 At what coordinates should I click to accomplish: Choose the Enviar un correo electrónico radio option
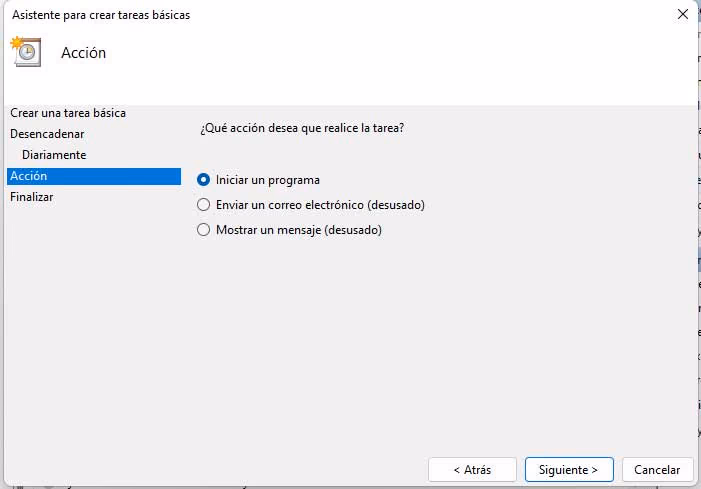coord(203,205)
